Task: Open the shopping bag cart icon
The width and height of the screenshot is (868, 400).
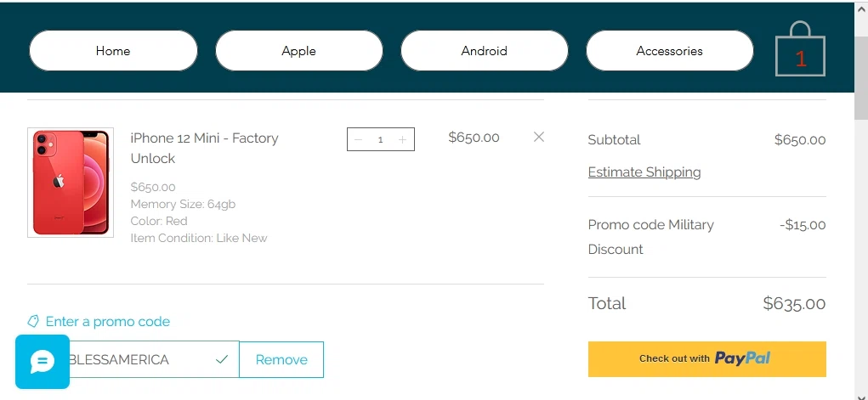Action: pos(801,50)
